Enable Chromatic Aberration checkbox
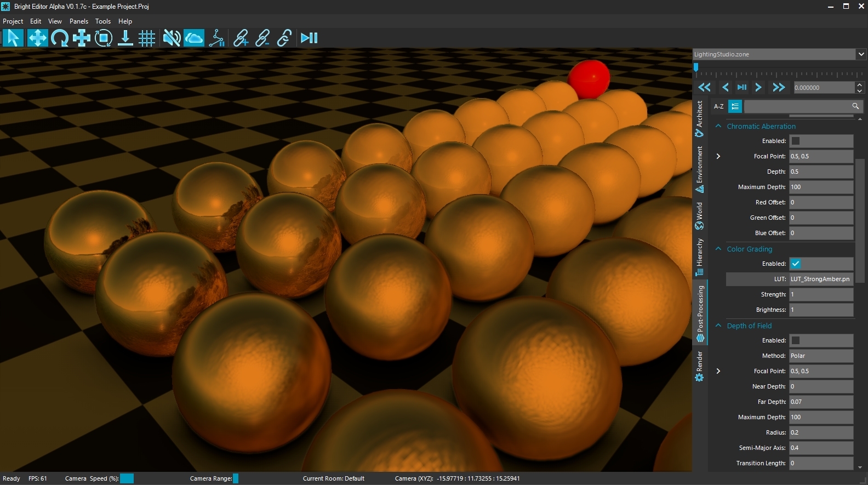 pos(796,141)
